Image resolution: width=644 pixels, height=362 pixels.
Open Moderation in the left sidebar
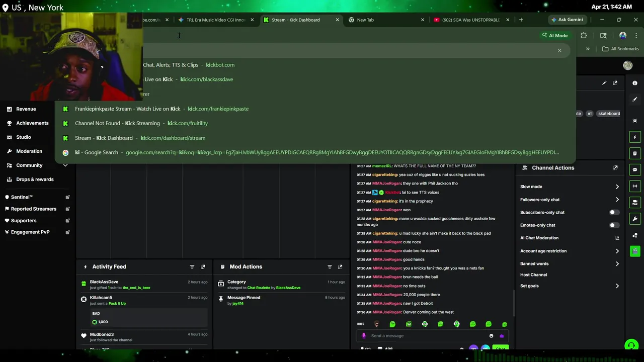[29, 151]
